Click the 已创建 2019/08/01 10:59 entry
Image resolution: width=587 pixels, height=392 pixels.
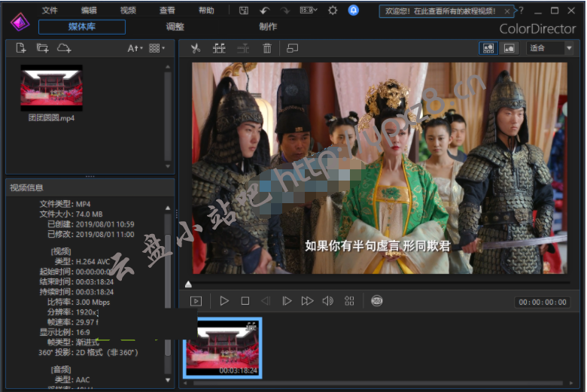[90, 224]
